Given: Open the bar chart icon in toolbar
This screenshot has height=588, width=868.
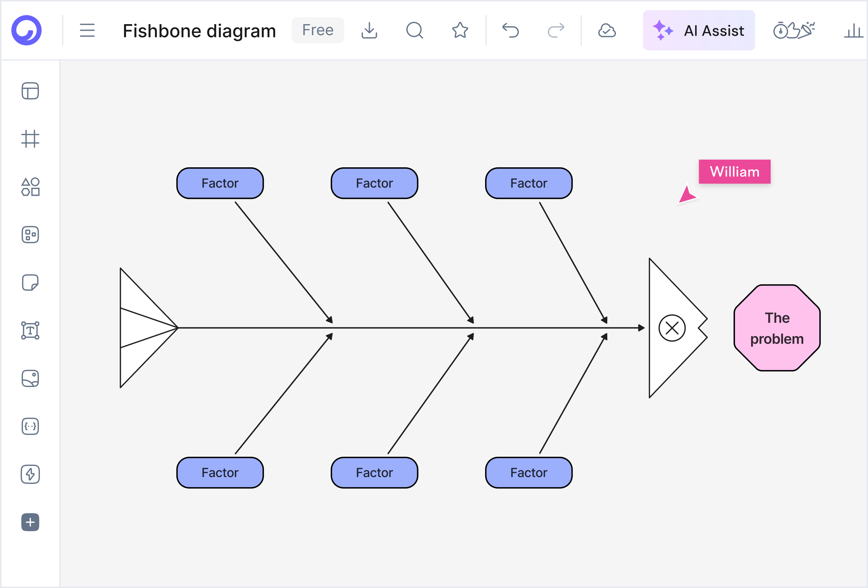Looking at the screenshot, I should tap(853, 30).
